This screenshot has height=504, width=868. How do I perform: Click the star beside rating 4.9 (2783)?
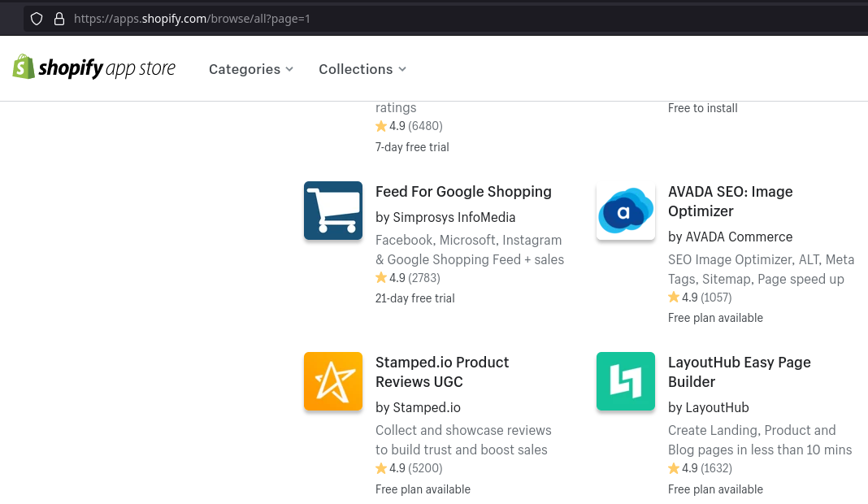click(381, 277)
